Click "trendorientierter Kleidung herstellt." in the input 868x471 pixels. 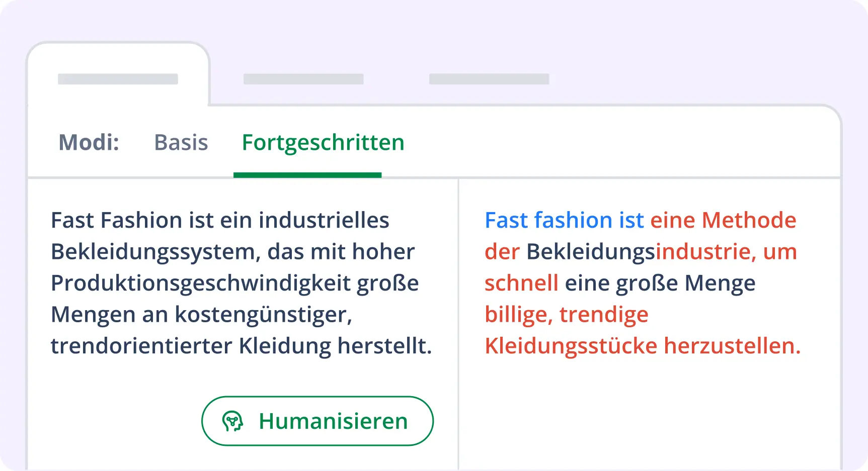click(241, 346)
